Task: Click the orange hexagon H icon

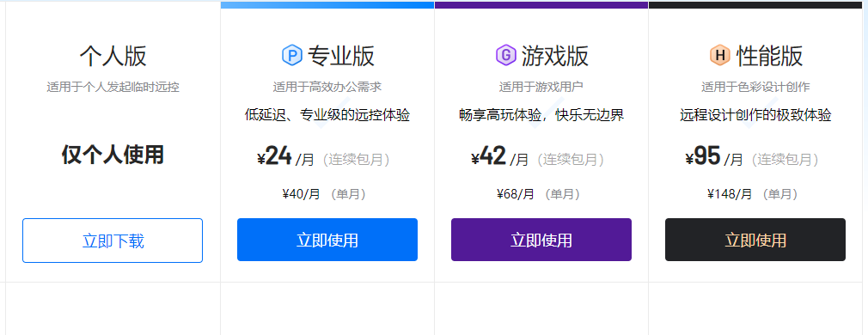Action: [719, 55]
